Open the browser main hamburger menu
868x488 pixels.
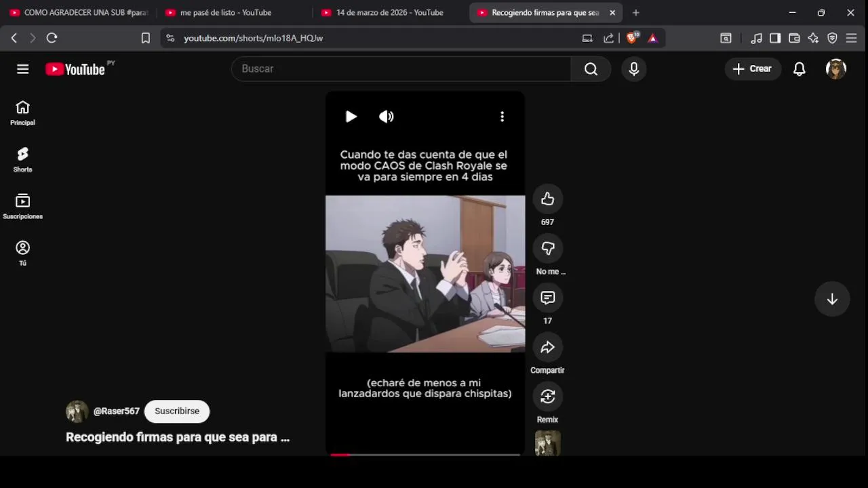(x=852, y=39)
